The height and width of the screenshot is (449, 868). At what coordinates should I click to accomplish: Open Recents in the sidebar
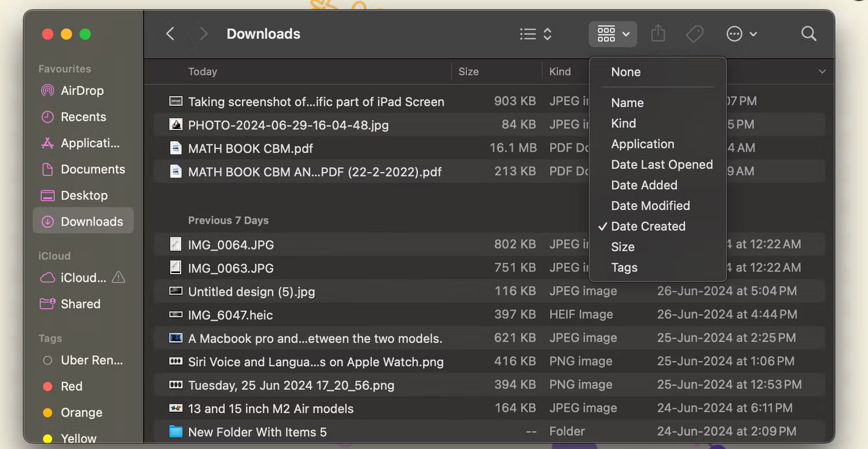coord(83,117)
